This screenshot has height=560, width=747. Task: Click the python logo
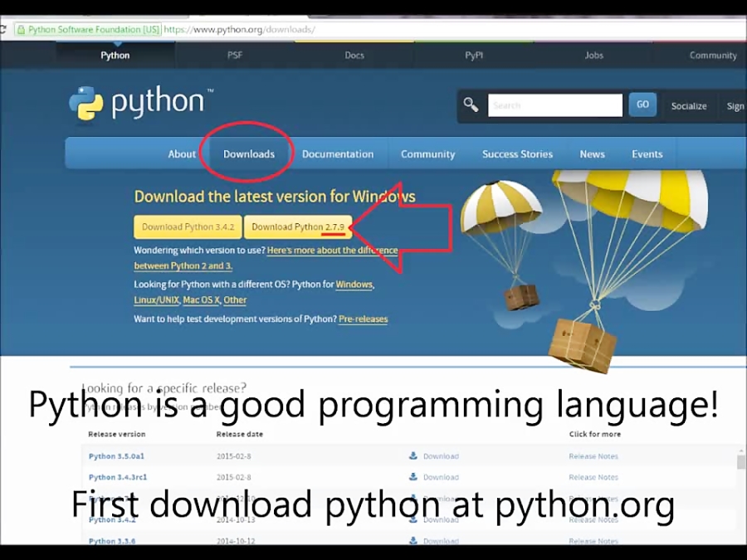tap(141, 103)
